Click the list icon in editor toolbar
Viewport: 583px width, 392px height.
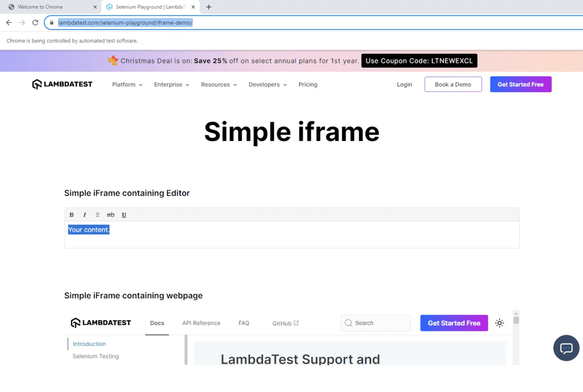tap(97, 215)
